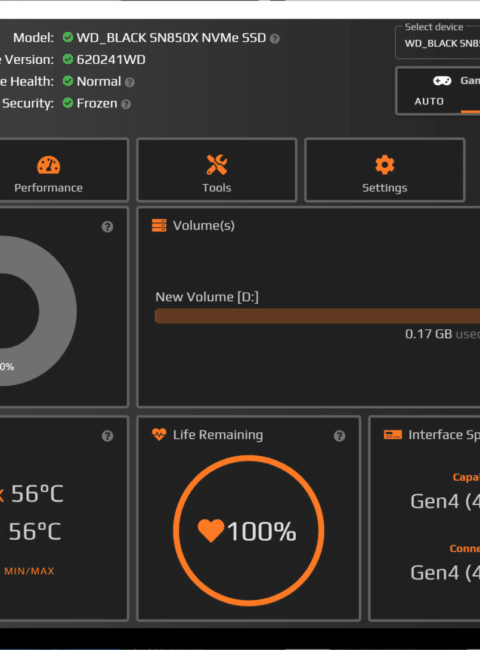The width and height of the screenshot is (480, 650).
Task: Click the Life Remaining orange ring
Action: tap(248, 530)
